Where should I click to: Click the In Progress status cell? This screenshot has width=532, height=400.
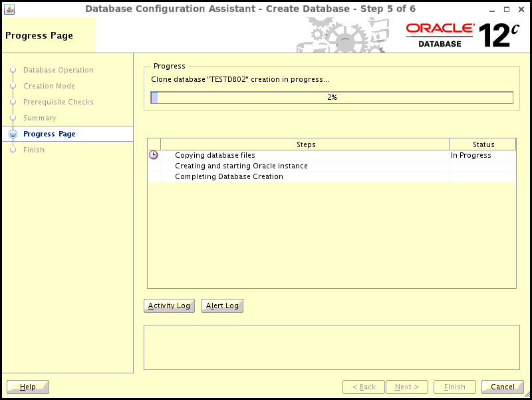483,155
